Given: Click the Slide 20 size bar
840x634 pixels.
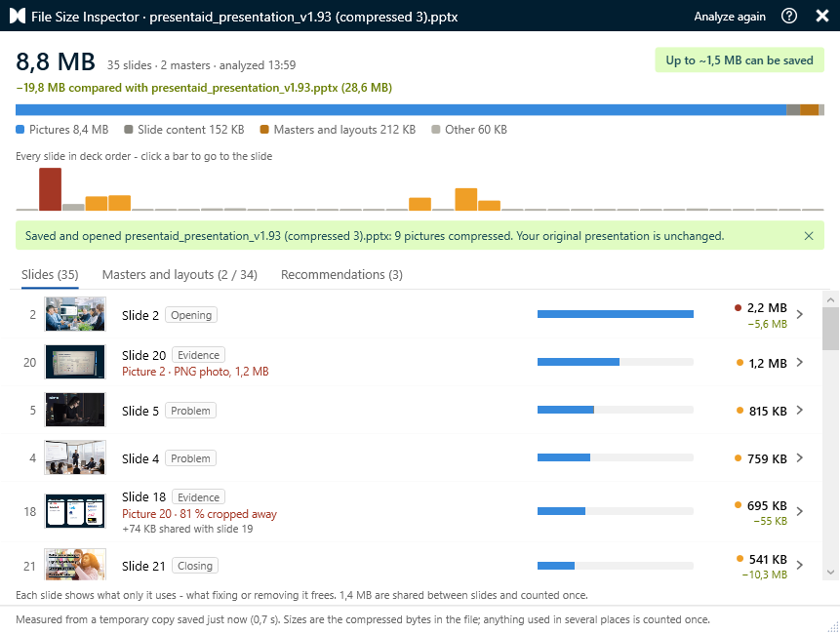Looking at the screenshot, I should click(x=616, y=362).
